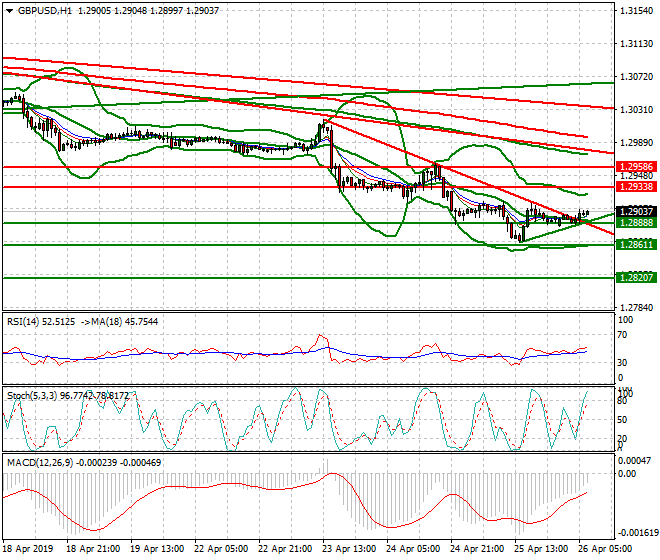Click the 25 Apr 13:00 time label

point(541,549)
